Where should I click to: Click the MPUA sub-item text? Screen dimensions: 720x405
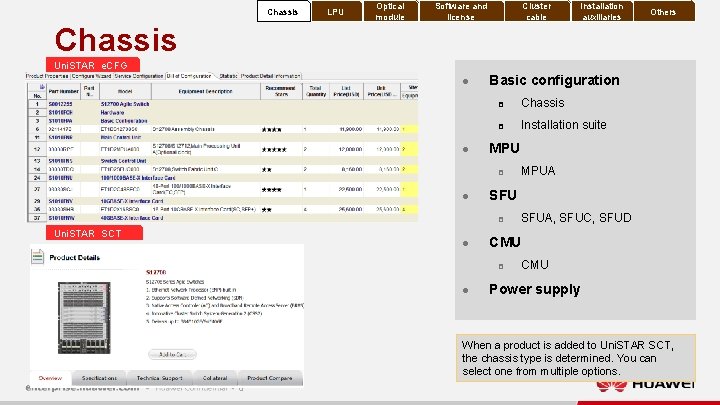click(x=538, y=171)
